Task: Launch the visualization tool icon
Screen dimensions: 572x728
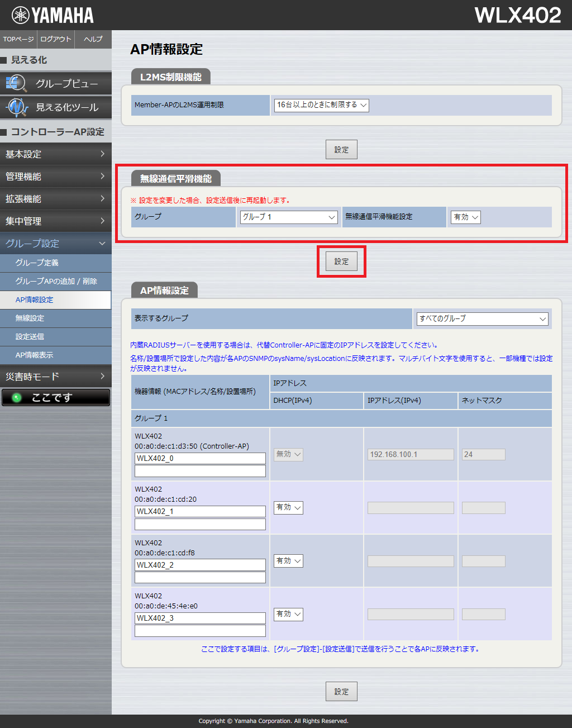Action: pos(16,107)
